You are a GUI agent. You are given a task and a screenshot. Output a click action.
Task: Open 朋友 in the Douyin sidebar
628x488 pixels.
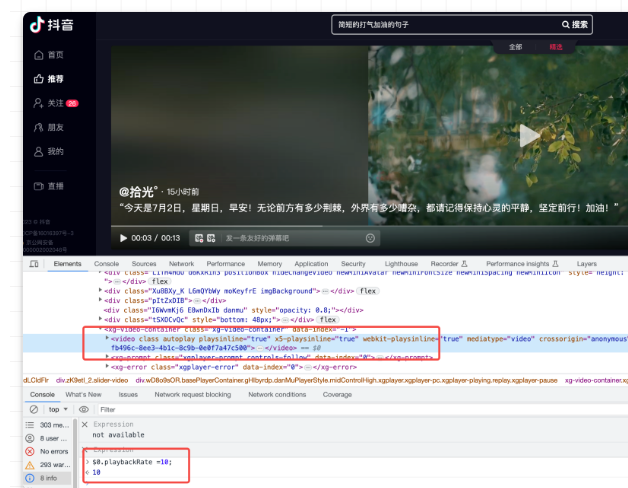tap(49, 127)
